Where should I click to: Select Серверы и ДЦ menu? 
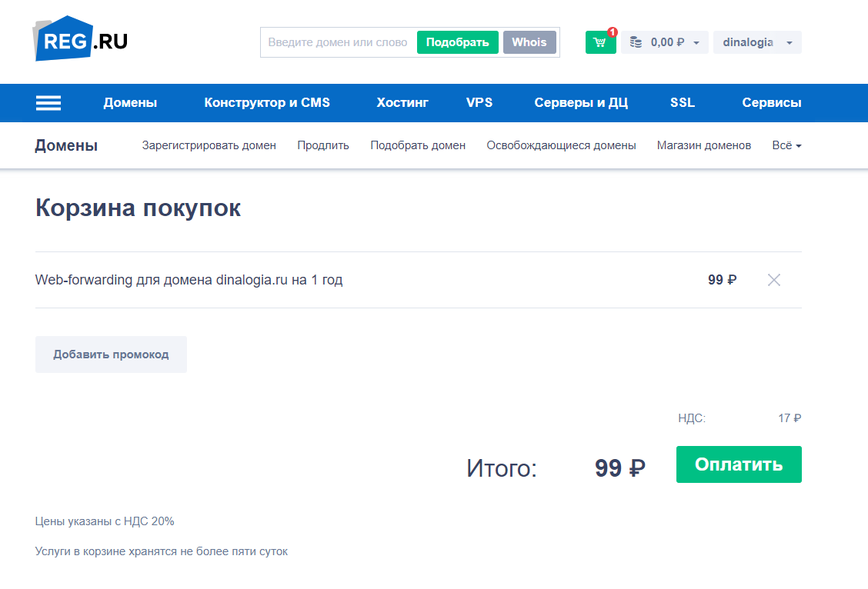581,103
